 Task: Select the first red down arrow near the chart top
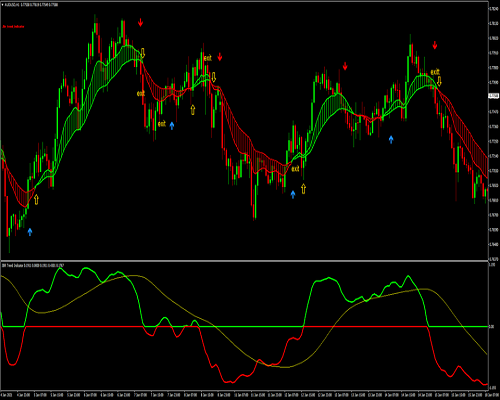click(x=141, y=22)
